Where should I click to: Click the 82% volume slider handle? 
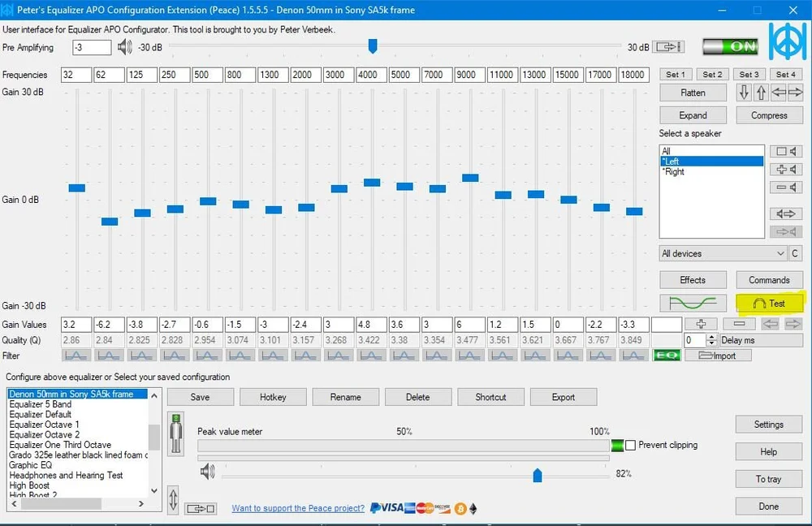[x=538, y=475]
